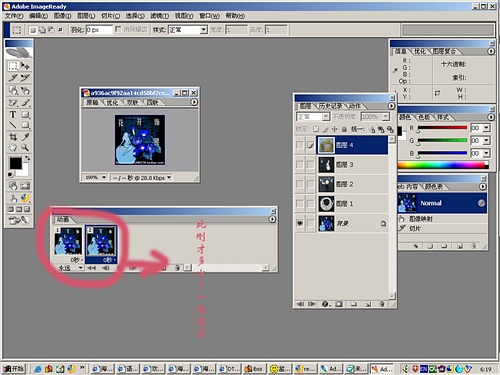
Task: Click the 开始 Start button
Action: coord(14,369)
